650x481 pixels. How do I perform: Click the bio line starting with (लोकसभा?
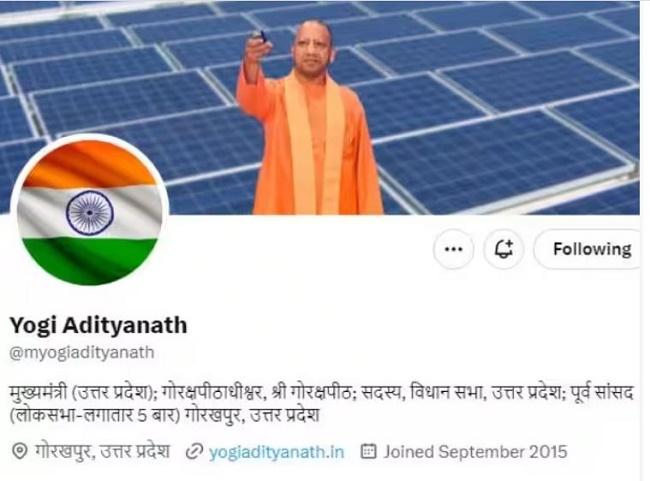click(x=165, y=415)
